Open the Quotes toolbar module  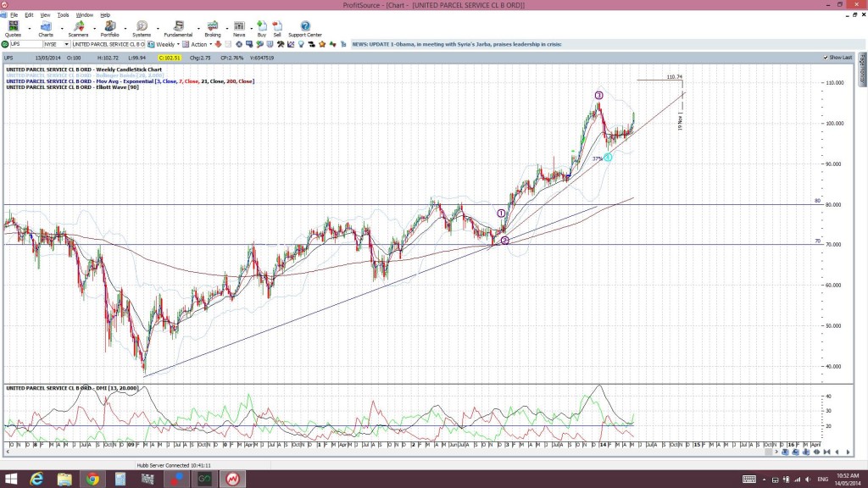[x=13, y=29]
